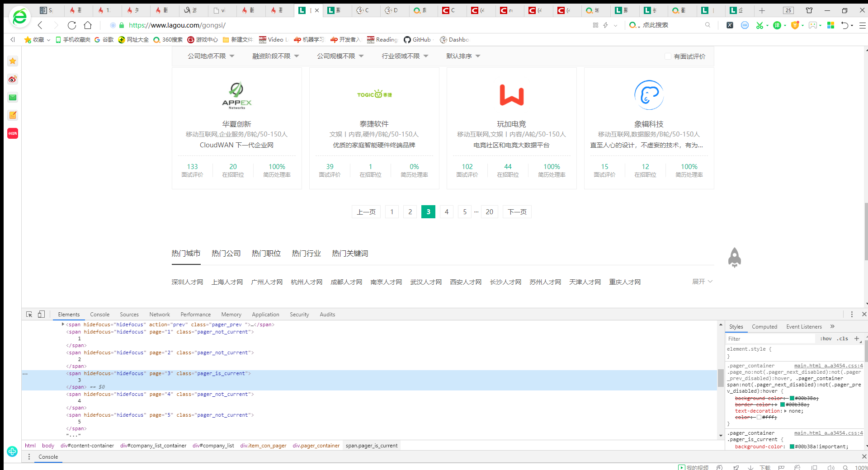Viewport: 868px width, 470px height.
Task: Open 深圳人才网 link
Action: [187, 282]
